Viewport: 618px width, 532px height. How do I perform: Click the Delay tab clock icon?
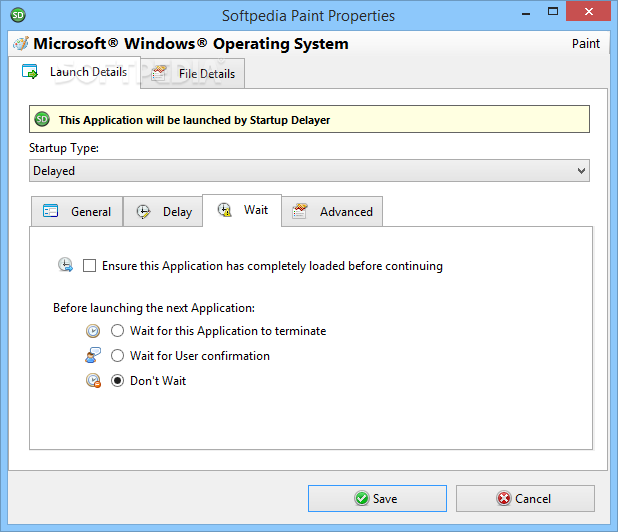coord(143,212)
